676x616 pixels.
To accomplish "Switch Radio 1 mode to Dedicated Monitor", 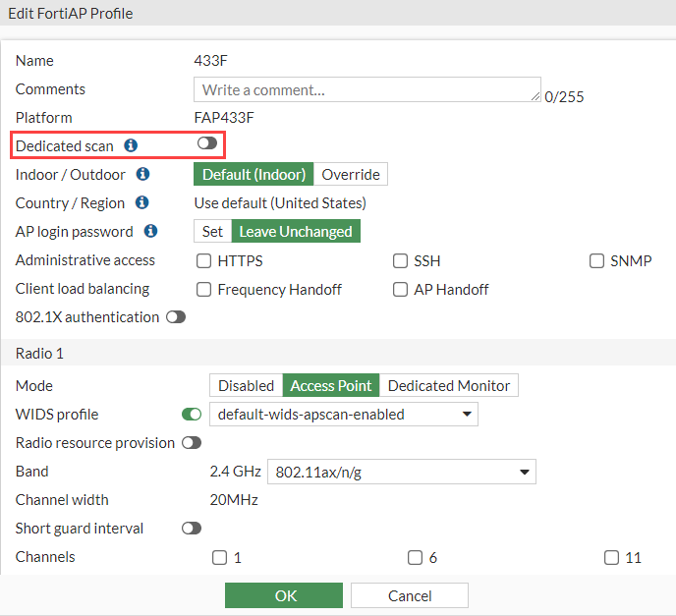I will 449,386.
